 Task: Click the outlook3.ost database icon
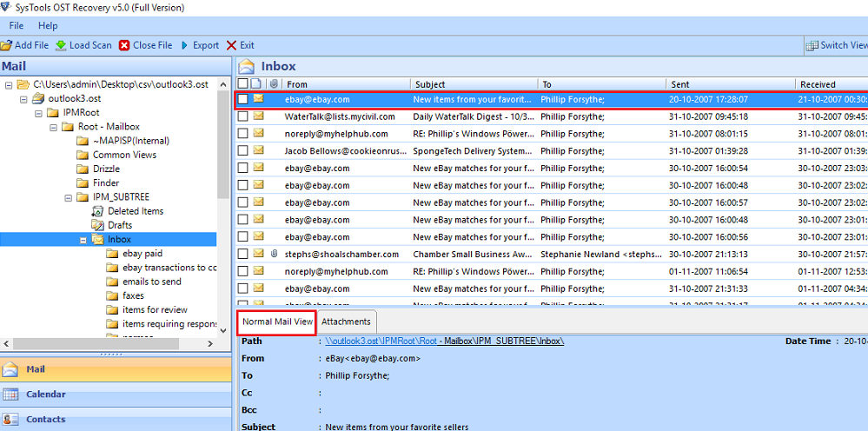pos(38,98)
